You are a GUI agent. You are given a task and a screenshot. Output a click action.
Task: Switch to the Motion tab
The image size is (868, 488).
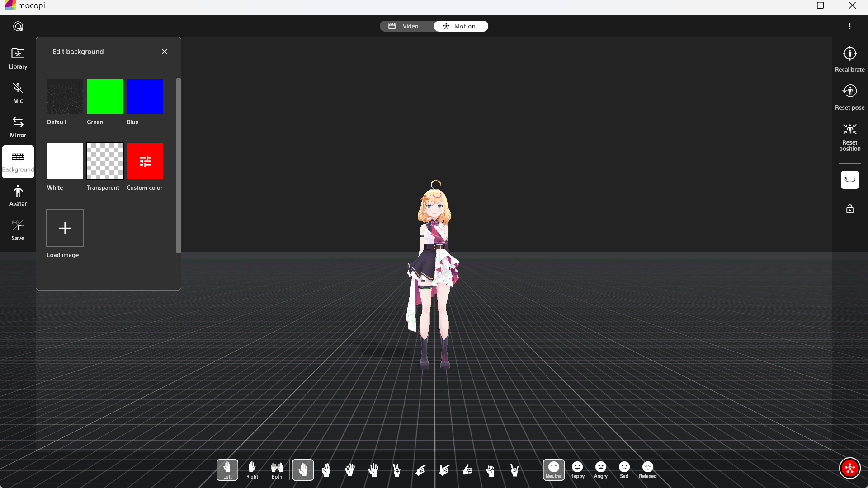tap(461, 26)
